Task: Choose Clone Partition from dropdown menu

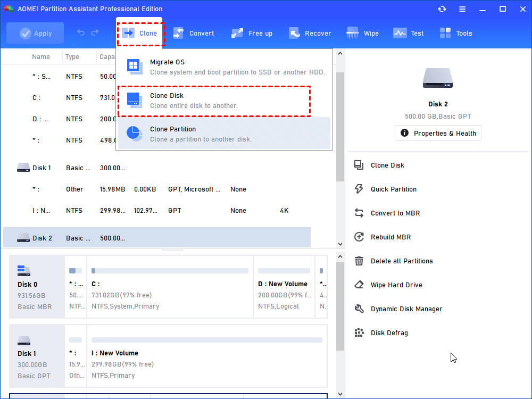Action: 224,134
